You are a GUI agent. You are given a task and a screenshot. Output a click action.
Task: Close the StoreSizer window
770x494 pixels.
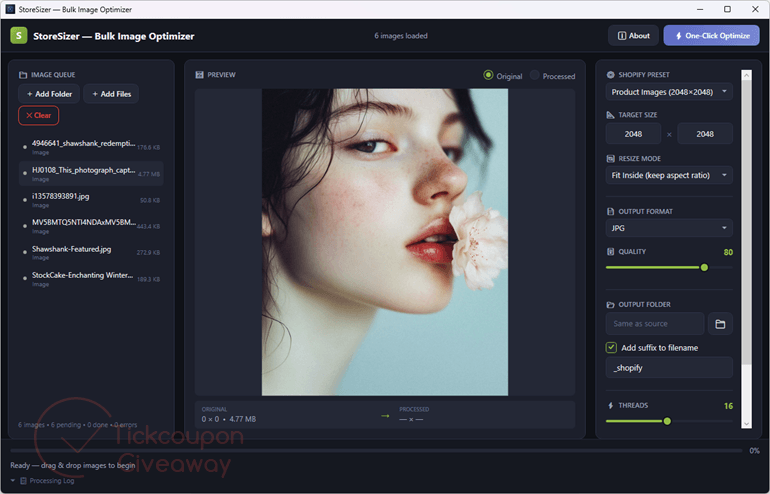tap(755, 9)
